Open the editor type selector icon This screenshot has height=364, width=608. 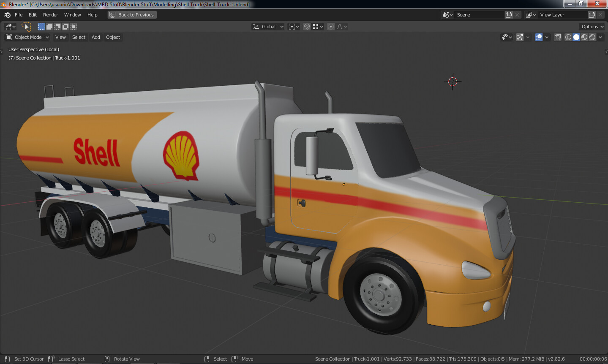click(x=10, y=27)
